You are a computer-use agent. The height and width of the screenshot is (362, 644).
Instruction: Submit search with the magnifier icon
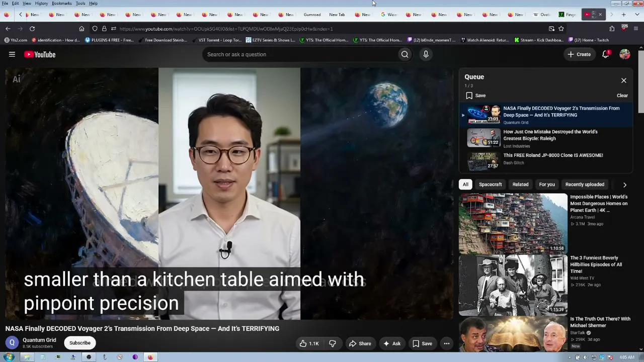(x=405, y=54)
